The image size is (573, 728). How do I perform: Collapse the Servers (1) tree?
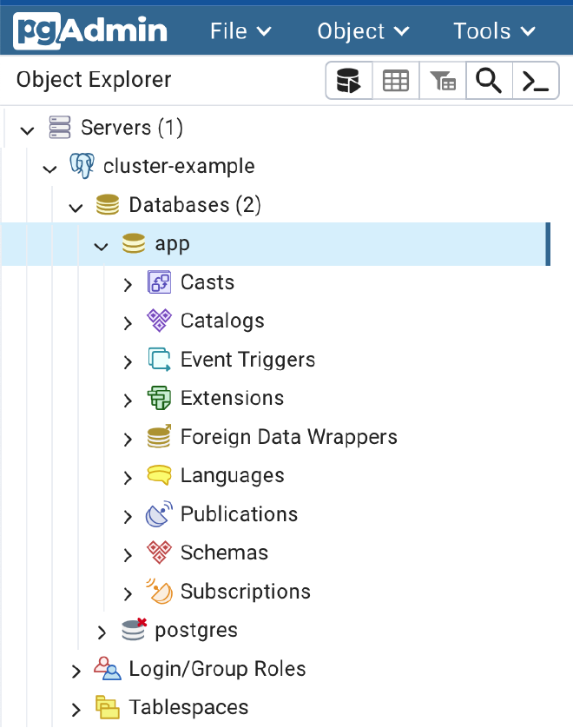(x=26, y=128)
